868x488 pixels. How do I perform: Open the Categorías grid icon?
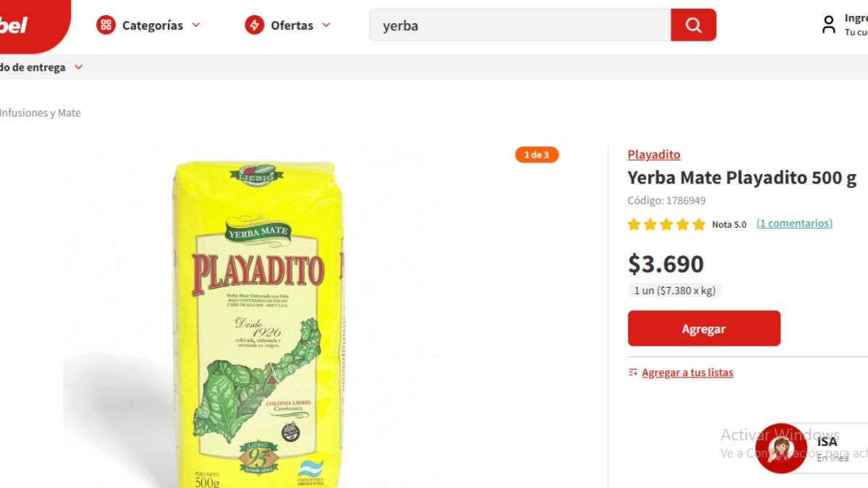pos(106,24)
